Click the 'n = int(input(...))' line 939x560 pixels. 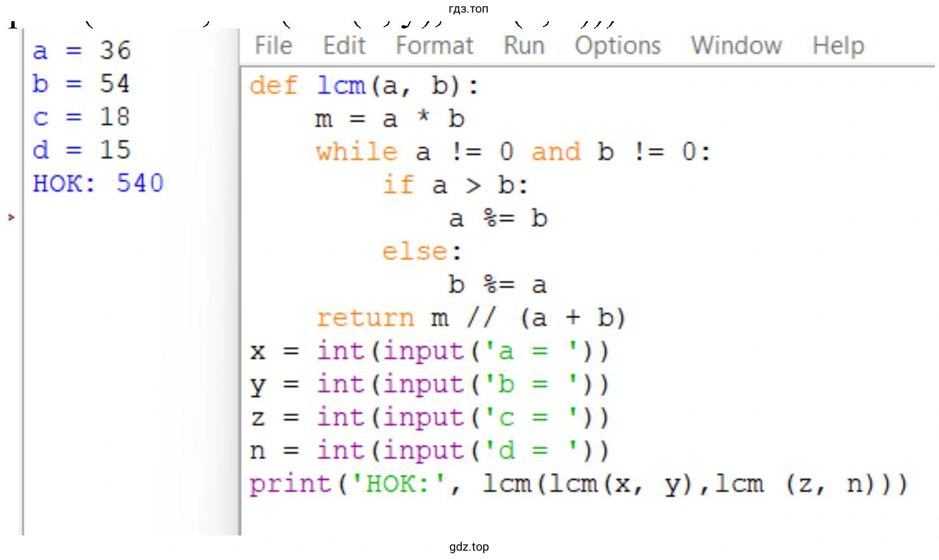point(429,451)
